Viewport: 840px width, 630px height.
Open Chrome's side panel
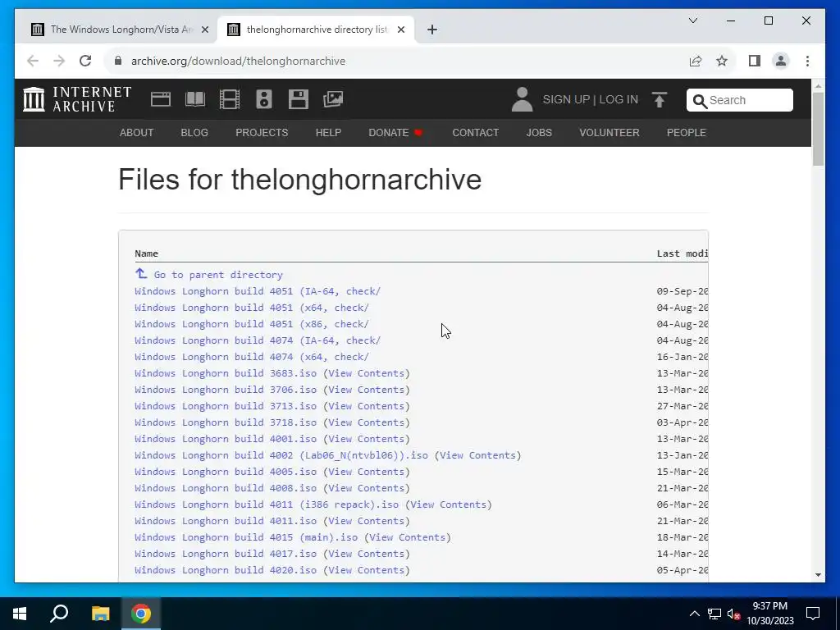click(755, 61)
